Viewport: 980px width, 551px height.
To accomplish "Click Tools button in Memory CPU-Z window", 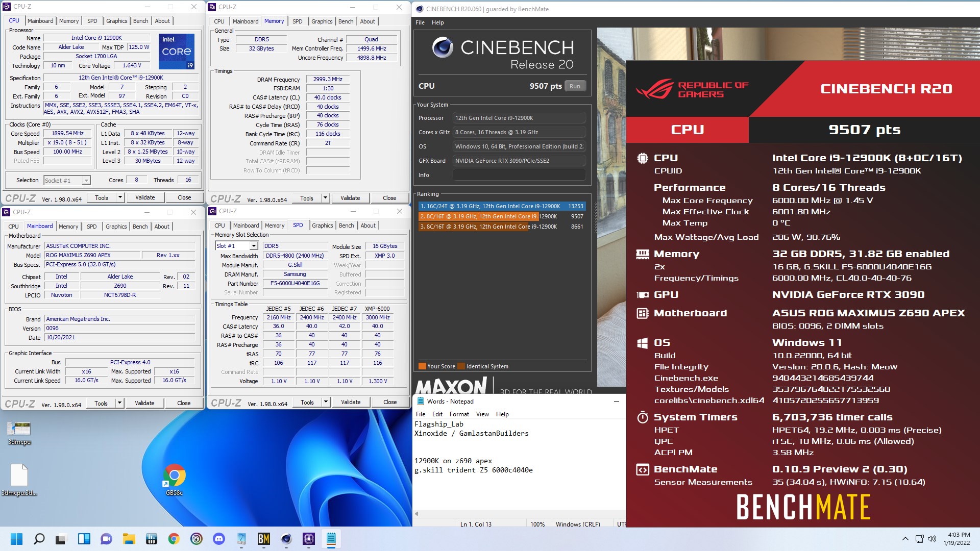I will point(307,198).
